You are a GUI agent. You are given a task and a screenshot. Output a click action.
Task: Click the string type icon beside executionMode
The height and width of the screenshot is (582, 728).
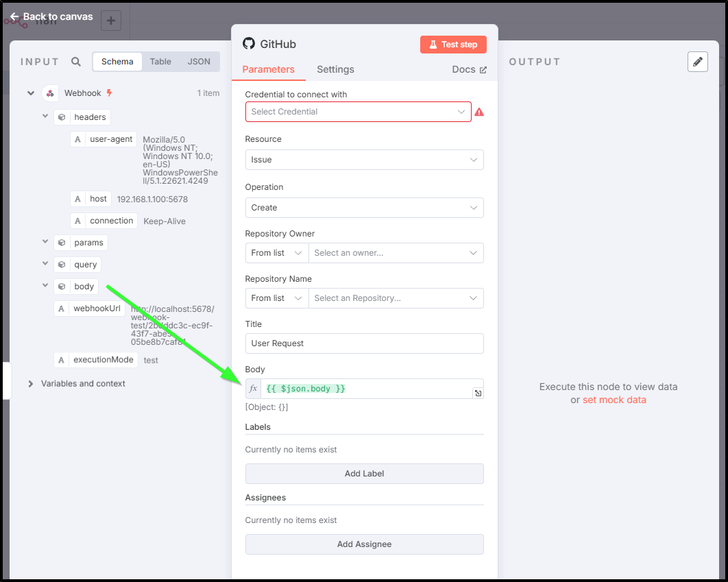pos(61,360)
